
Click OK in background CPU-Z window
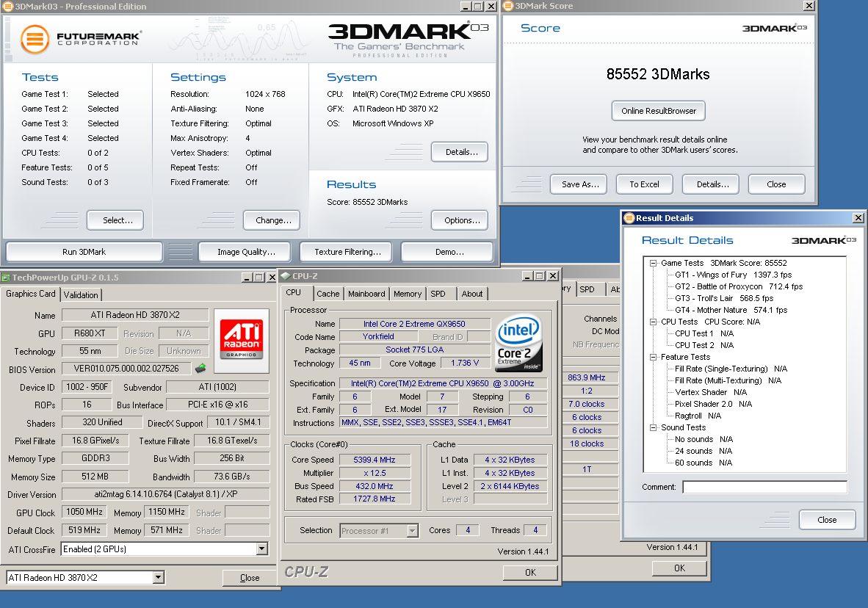pyautogui.click(x=680, y=568)
